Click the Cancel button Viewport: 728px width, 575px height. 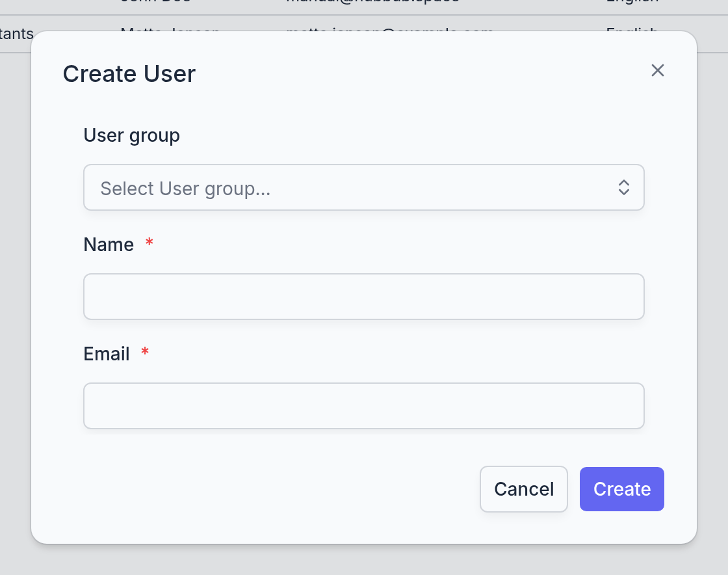(524, 489)
